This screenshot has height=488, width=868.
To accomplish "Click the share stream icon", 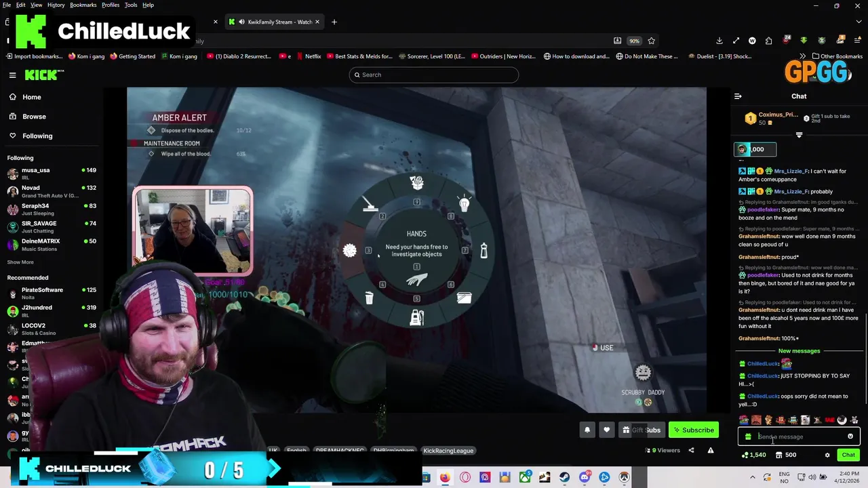I will (x=691, y=450).
